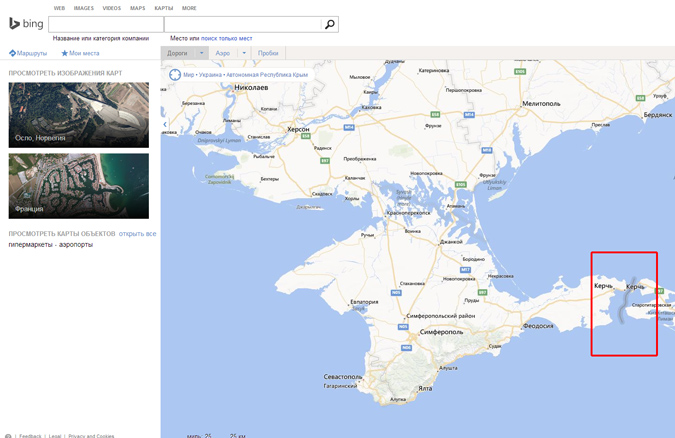The width and height of the screenshot is (675, 438).
Task: Open the Осло, Норвегия map thumbnail
Action: 78,115
